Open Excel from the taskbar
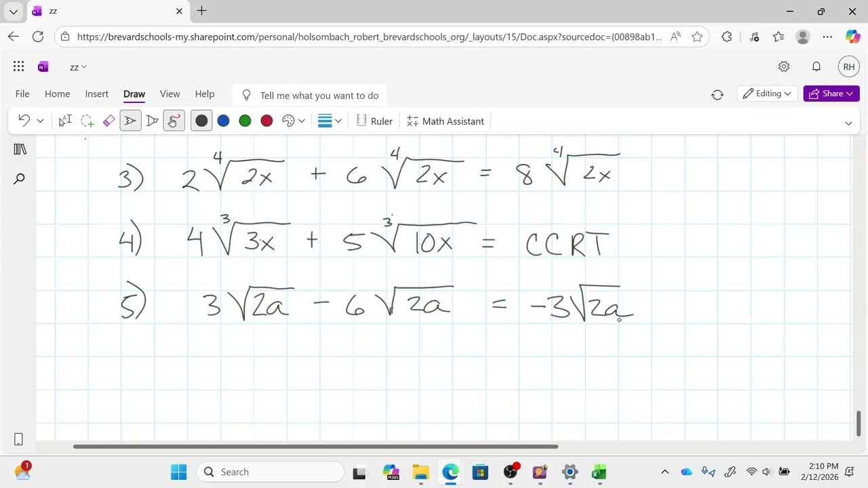Viewport: 868px width, 488px height. [599, 472]
